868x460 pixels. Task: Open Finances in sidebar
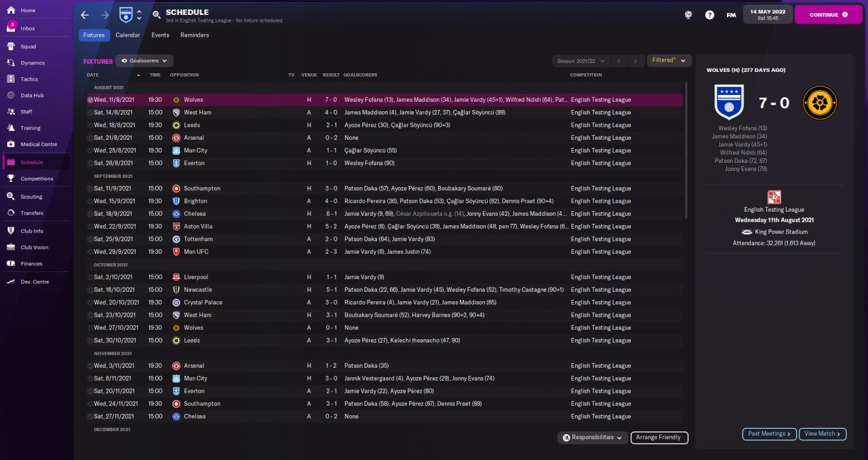pyautogui.click(x=31, y=264)
